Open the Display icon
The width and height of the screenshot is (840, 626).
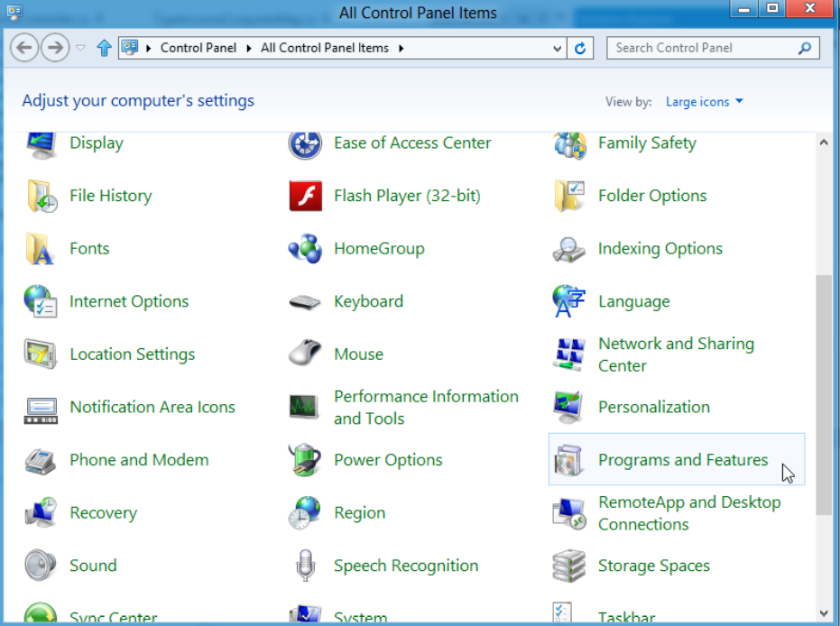click(x=41, y=144)
